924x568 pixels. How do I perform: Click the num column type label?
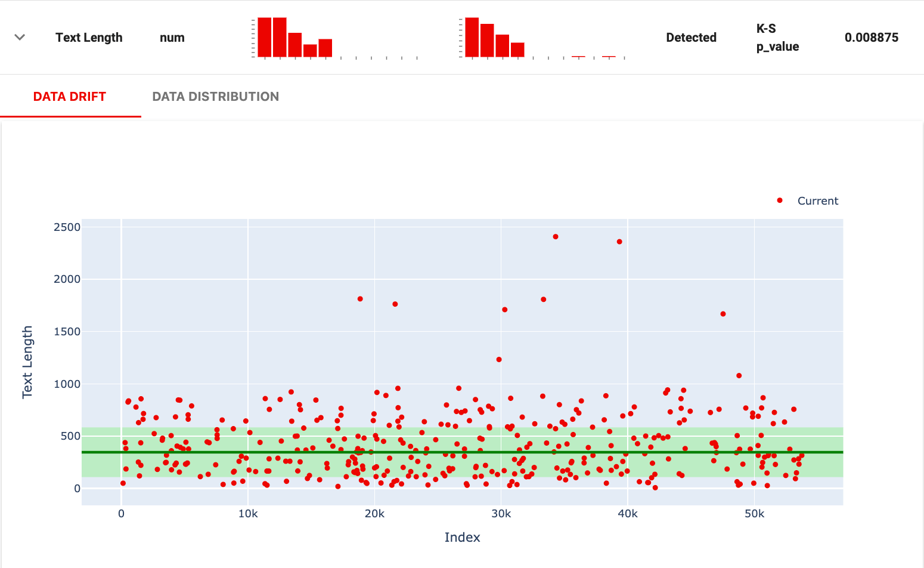(172, 37)
